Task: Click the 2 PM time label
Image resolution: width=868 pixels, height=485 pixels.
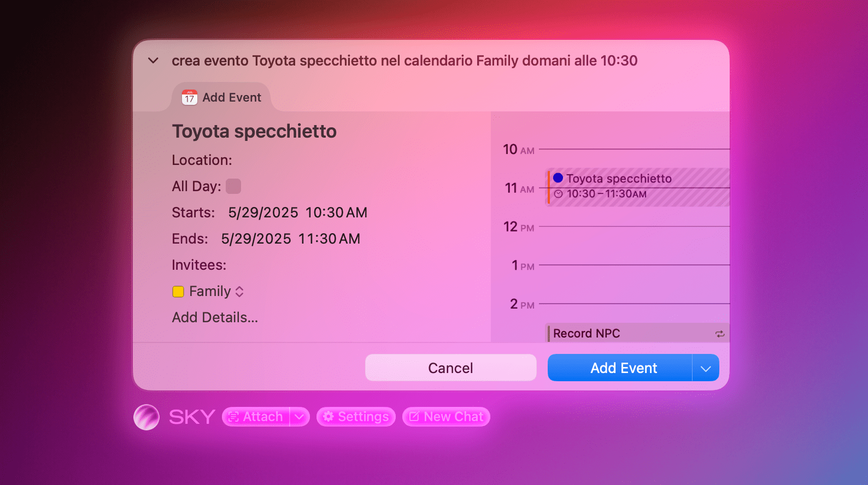Action: point(522,304)
